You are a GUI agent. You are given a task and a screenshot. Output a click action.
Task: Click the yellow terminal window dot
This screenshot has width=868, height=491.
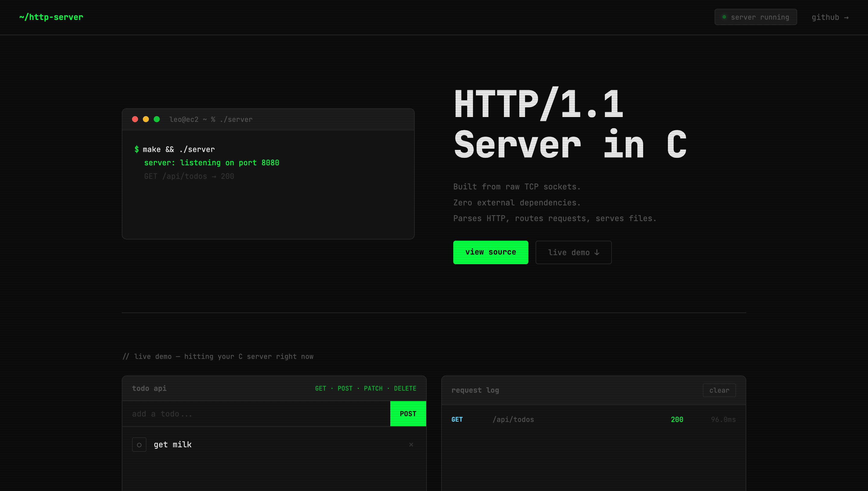146,119
